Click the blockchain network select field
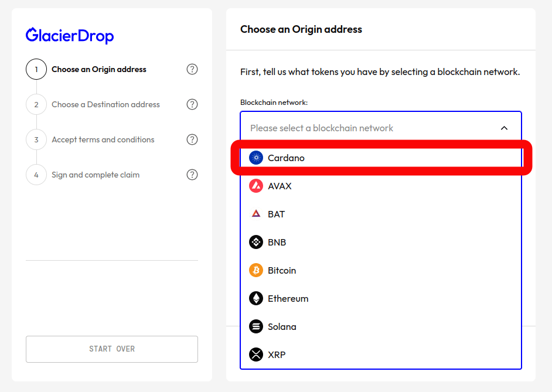 coord(381,128)
